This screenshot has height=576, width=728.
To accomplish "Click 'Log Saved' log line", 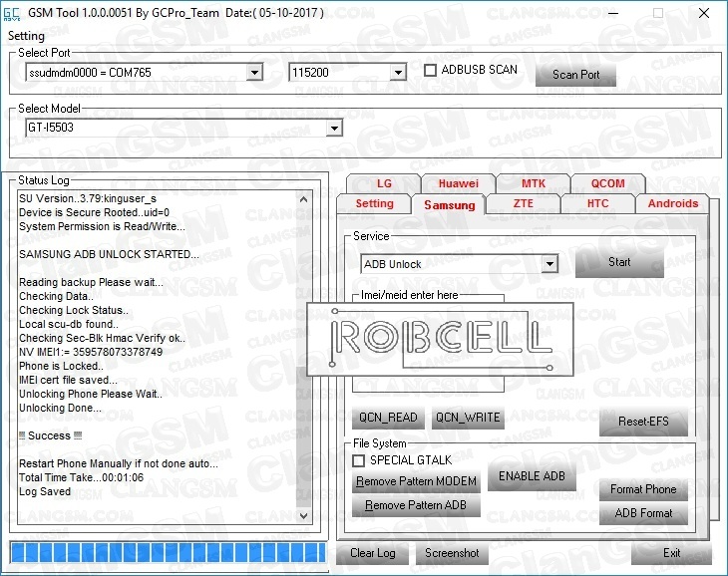I will click(x=45, y=491).
